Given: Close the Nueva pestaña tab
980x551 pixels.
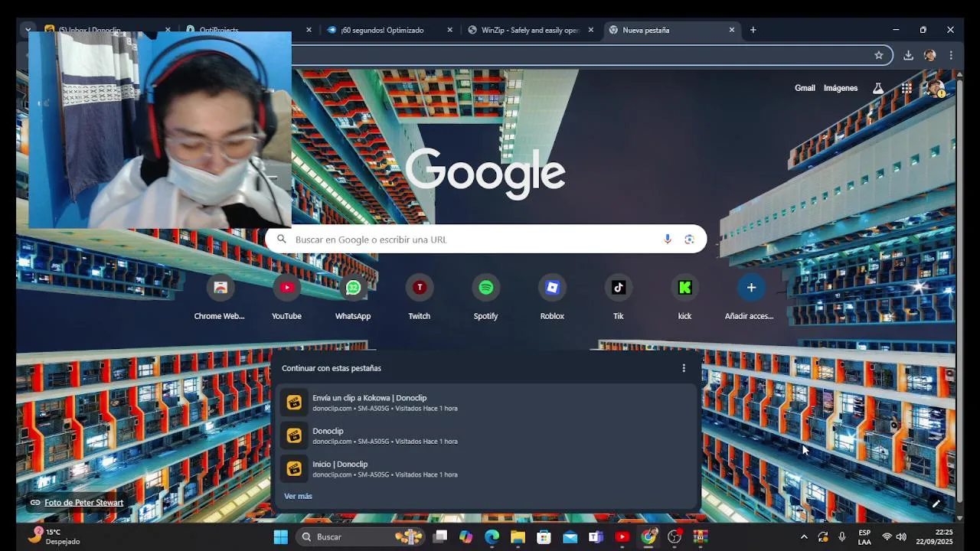Looking at the screenshot, I should pyautogui.click(x=732, y=30).
